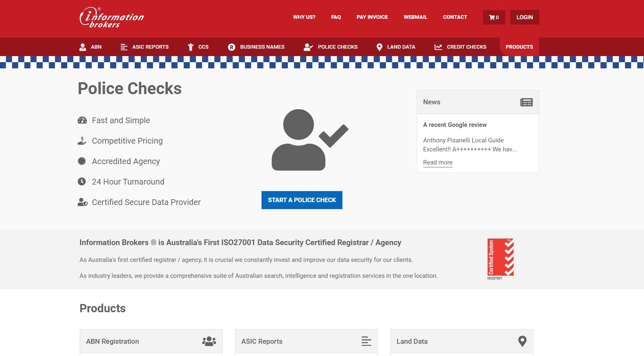Click the CCS figure icon
Screen dimensions: 644x356
point(190,47)
